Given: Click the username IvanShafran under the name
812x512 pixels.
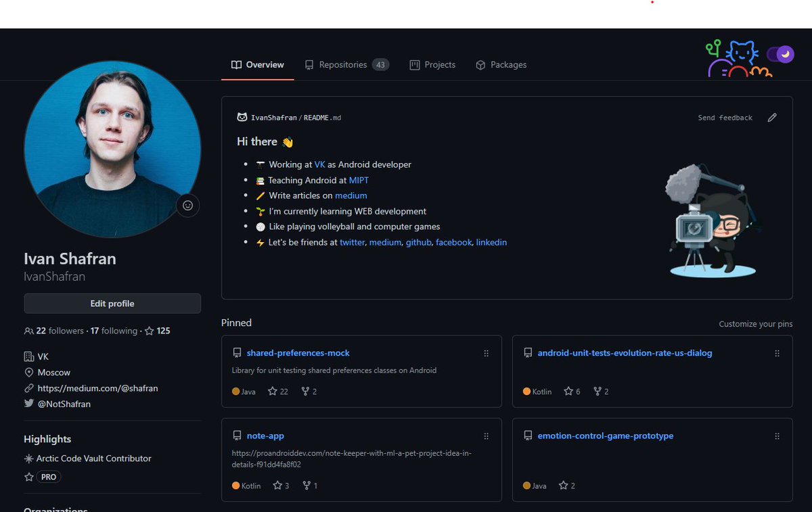Looking at the screenshot, I should pos(54,277).
